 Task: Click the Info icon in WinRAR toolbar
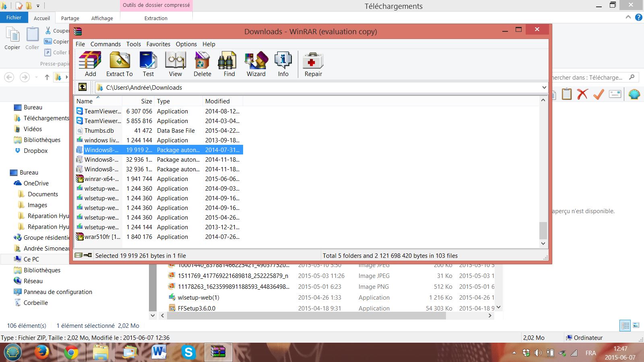(x=283, y=64)
